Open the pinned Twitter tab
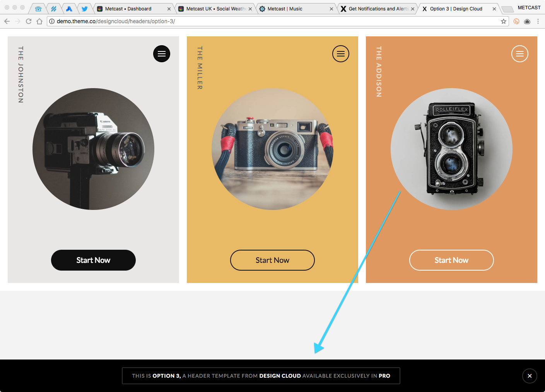The height and width of the screenshot is (392, 545). (84, 9)
